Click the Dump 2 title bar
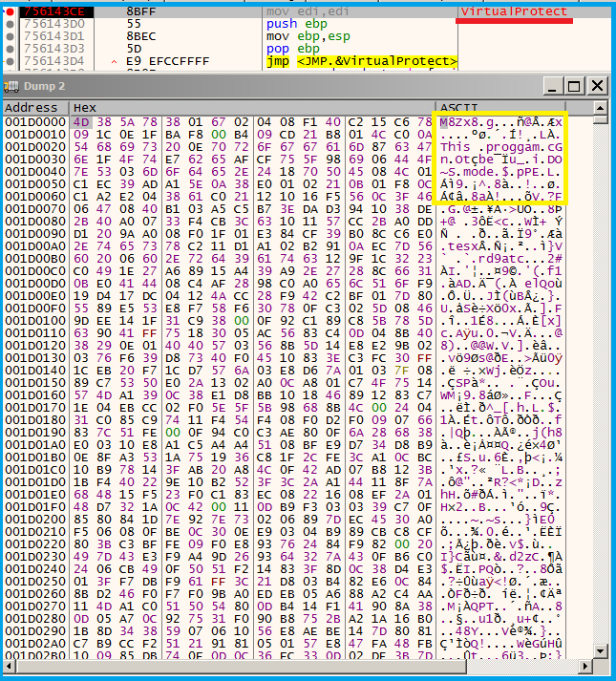Image resolution: width=616 pixels, height=681 pixels. click(287, 86)
